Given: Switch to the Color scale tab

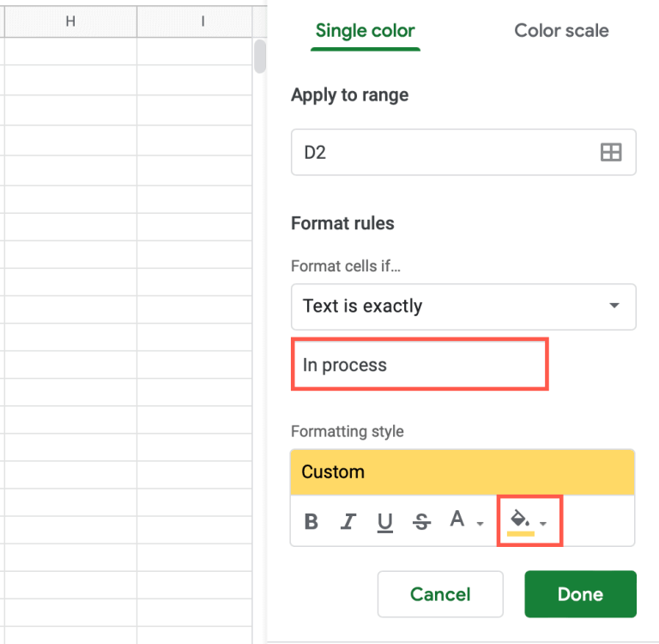Looking at the screenshot, I should 561,31.
